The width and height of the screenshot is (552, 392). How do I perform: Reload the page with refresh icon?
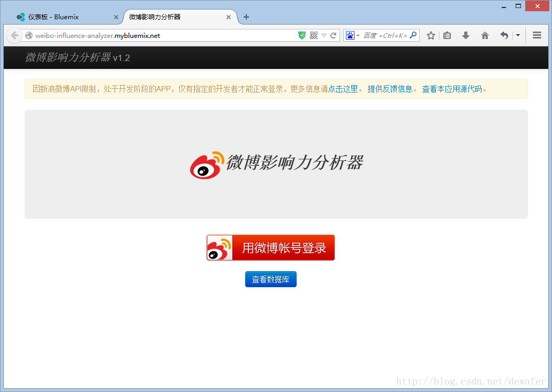tap(333, 35)
